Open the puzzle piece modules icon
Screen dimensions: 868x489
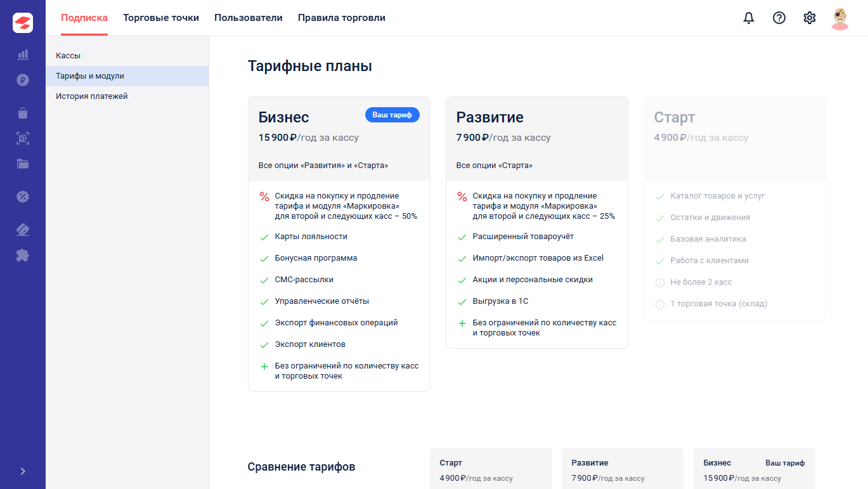23,255
